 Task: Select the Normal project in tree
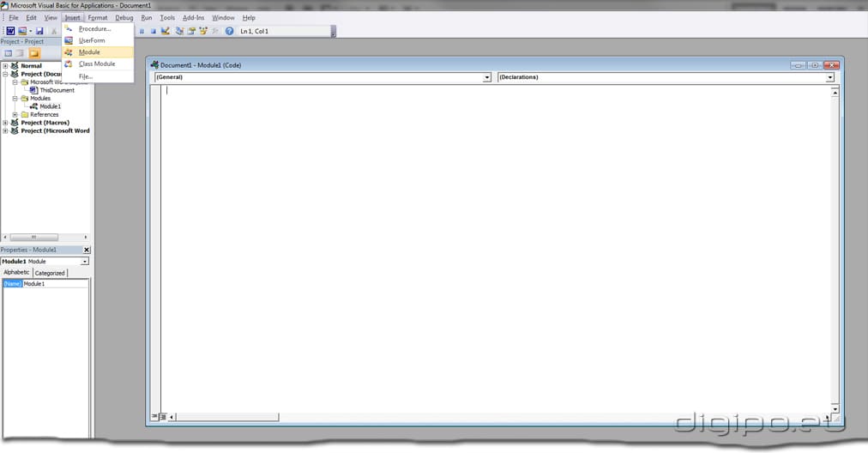[x=31, y=66]
